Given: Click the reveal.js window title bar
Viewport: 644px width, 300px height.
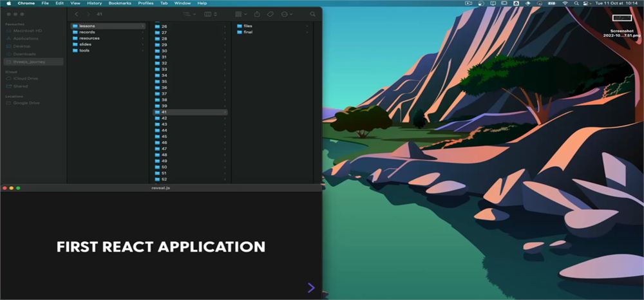Looking at the screenshot, I should (x=161, y=188).
